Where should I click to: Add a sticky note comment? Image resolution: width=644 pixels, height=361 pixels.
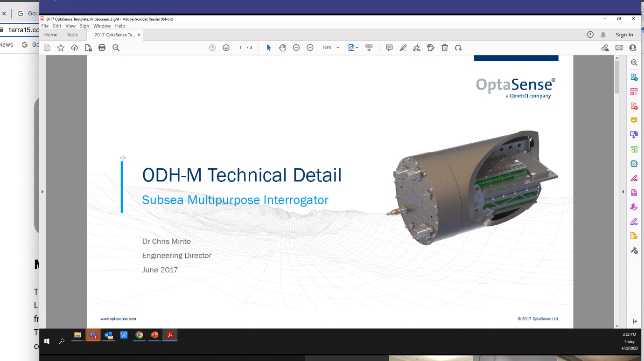389,48
